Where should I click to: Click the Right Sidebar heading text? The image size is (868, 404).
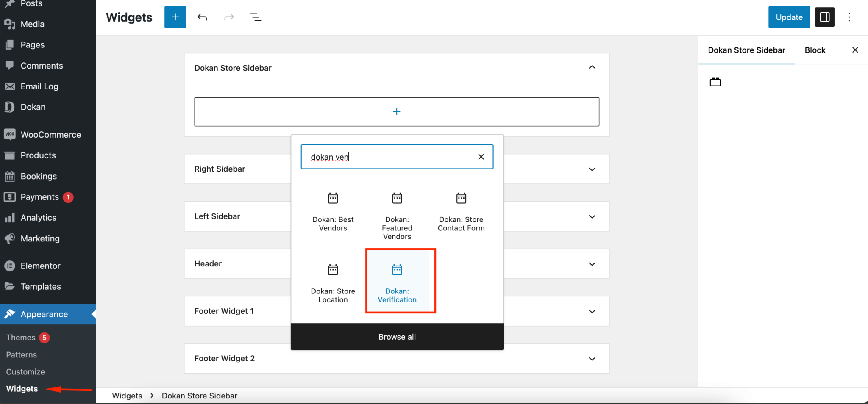(x=220, y=169)
